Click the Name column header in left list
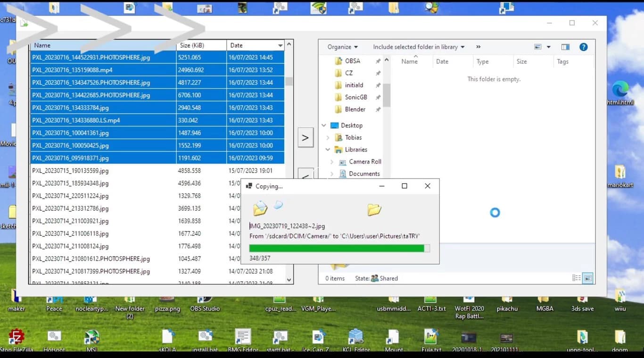The width and height of the screenshot is (644, 358). [103, 45]
